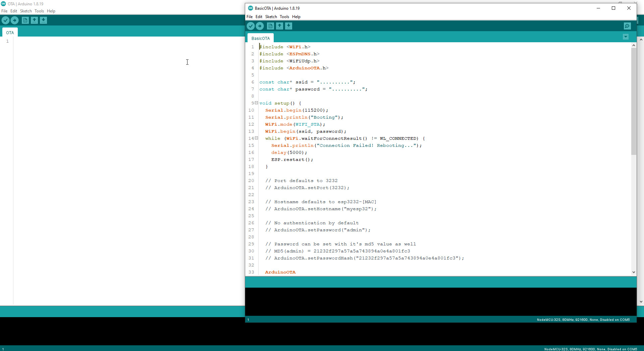Screen dimensions: 644x351
Task: Click the ssid string on line 6
Action: (335, 82)
